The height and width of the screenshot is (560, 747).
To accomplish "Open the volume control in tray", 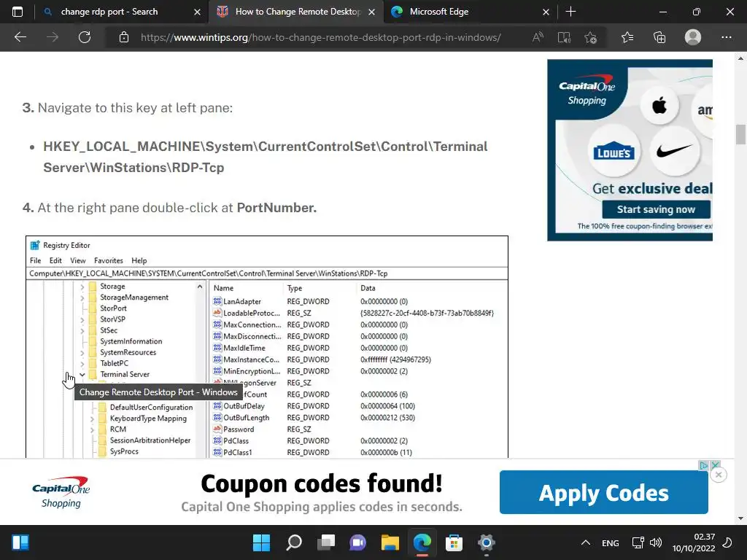I will [656, 542].
